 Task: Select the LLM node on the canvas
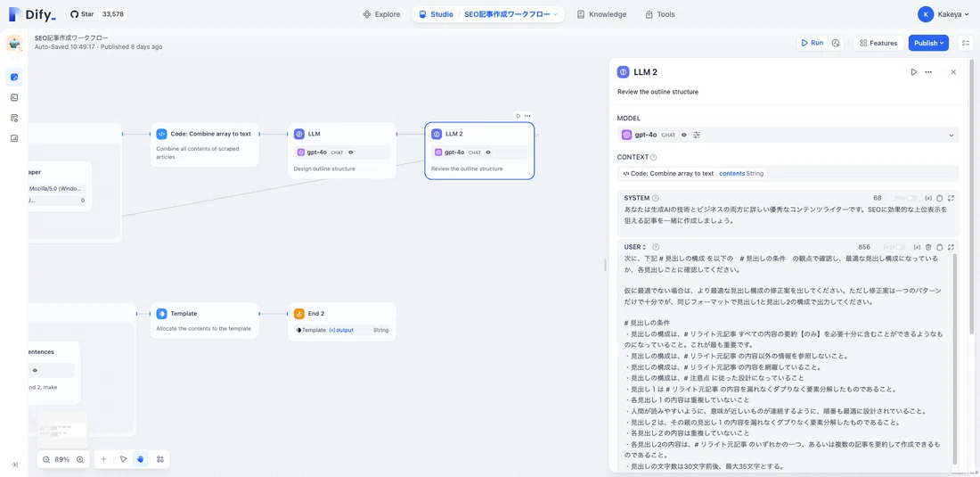pos(342,151)
